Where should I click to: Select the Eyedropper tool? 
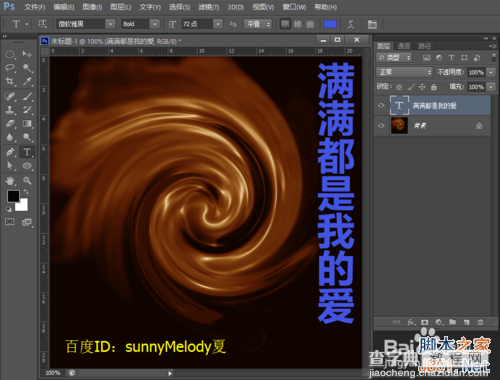pos(27,81)
